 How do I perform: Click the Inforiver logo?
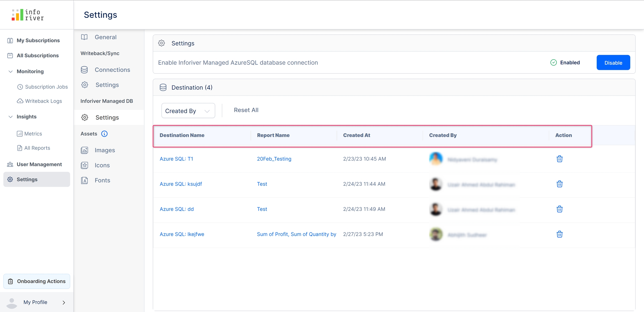click(x=28, y=15)
